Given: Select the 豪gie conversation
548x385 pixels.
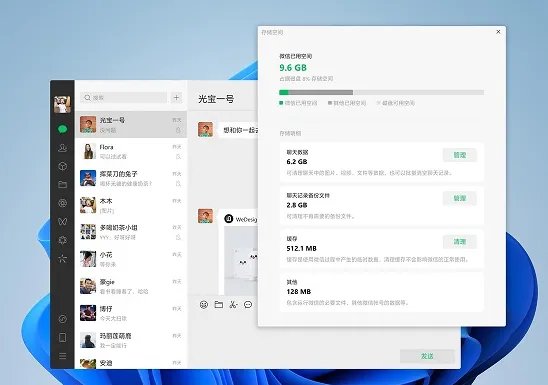Looking at the screenshot, I should click(x=131, y=286).
